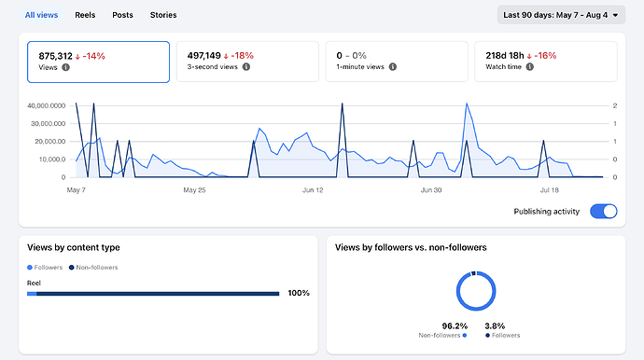Click the May 25 axis date label

[194, 190]
